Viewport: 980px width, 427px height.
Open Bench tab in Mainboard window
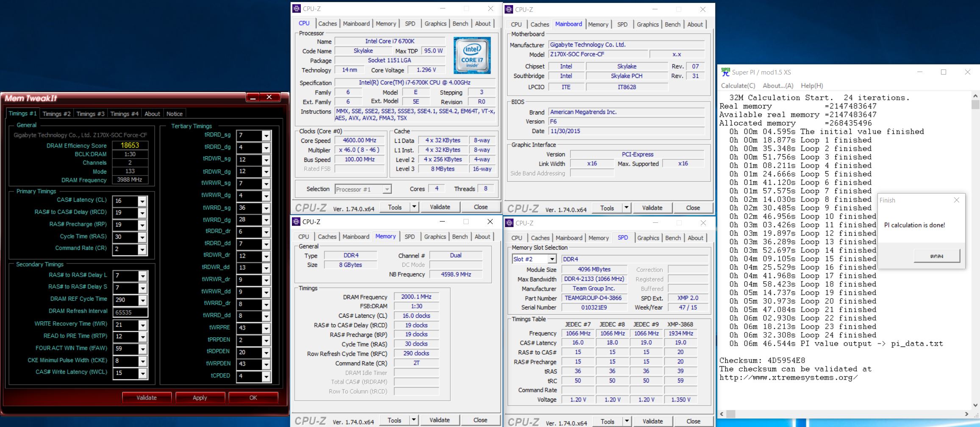[x=672, y=25]
